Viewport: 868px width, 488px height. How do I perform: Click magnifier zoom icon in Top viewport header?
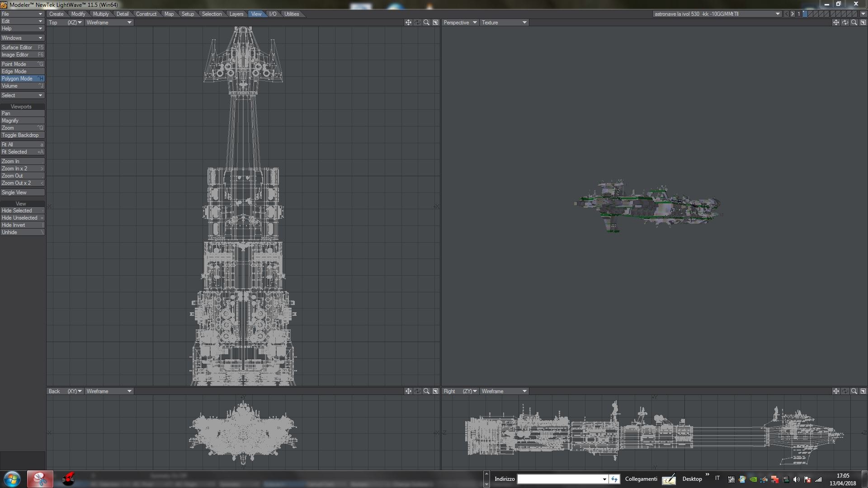click(426, 23)
